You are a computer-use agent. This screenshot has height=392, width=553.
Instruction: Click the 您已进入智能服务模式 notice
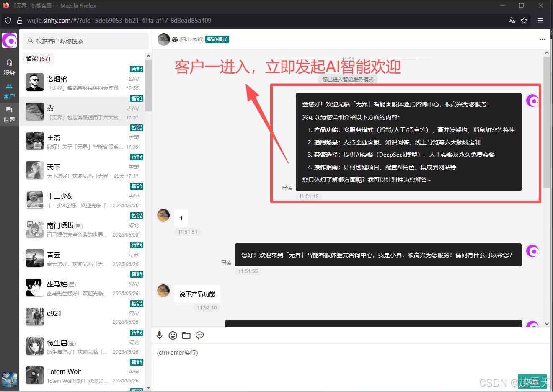click(x=348, y=79)
